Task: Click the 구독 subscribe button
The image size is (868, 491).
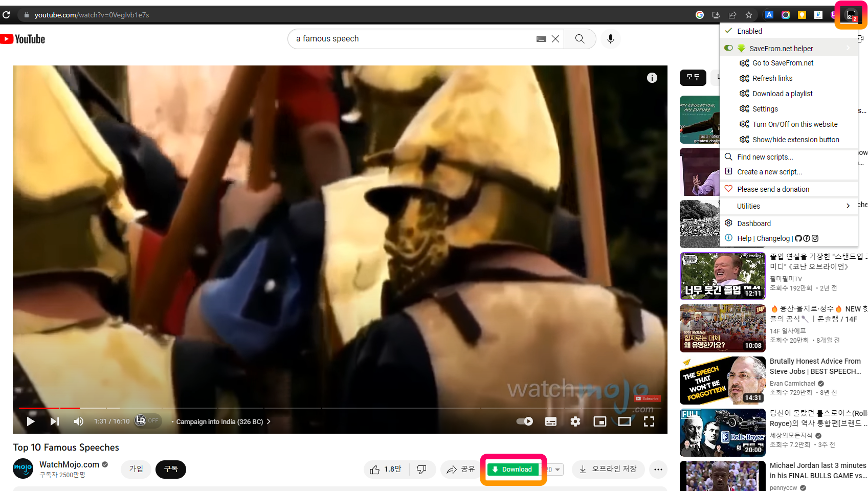Action: click(x=171, y=469)
